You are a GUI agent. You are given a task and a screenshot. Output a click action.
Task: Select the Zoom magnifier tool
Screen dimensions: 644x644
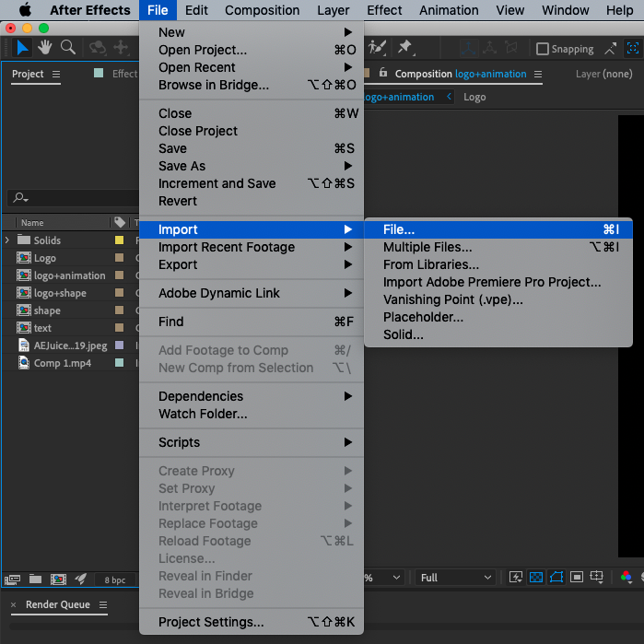click(x=68, y=48)
